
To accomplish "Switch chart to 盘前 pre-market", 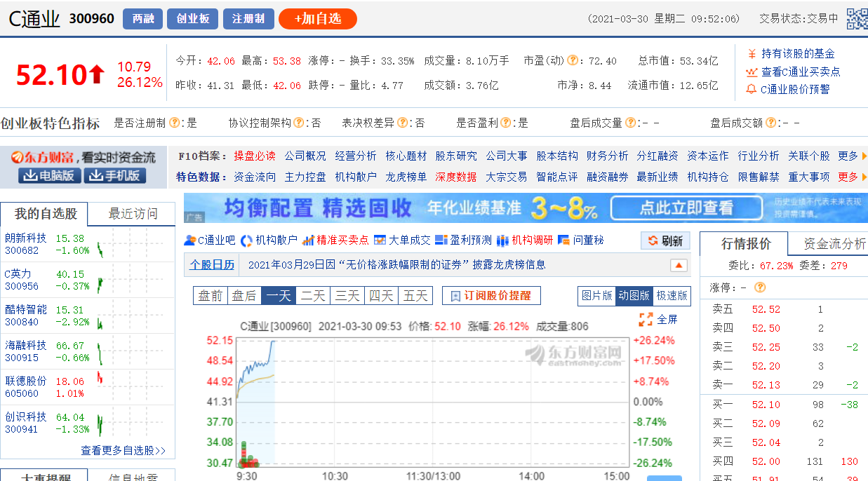I will click(210, 296).
